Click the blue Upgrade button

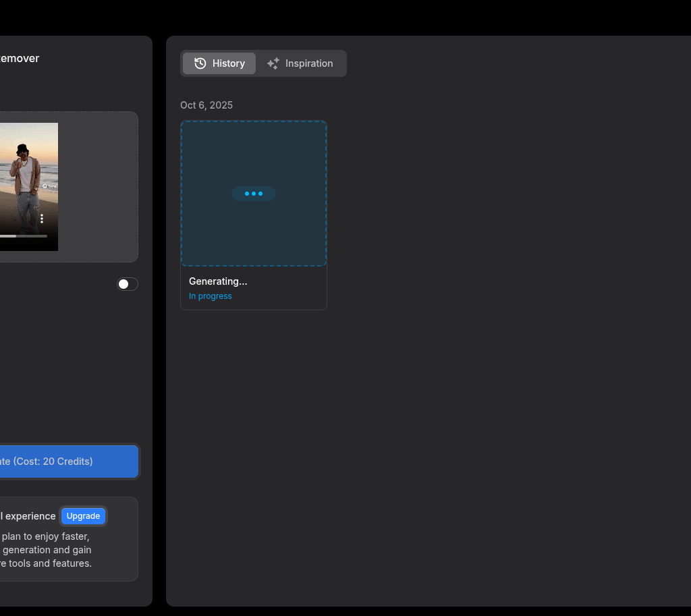click(x=84, y=516)
